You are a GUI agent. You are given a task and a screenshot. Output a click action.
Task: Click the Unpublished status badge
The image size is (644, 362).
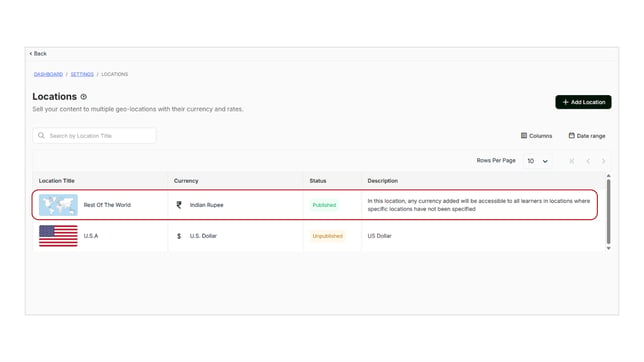pyautogui.click(x=327, y=236)
